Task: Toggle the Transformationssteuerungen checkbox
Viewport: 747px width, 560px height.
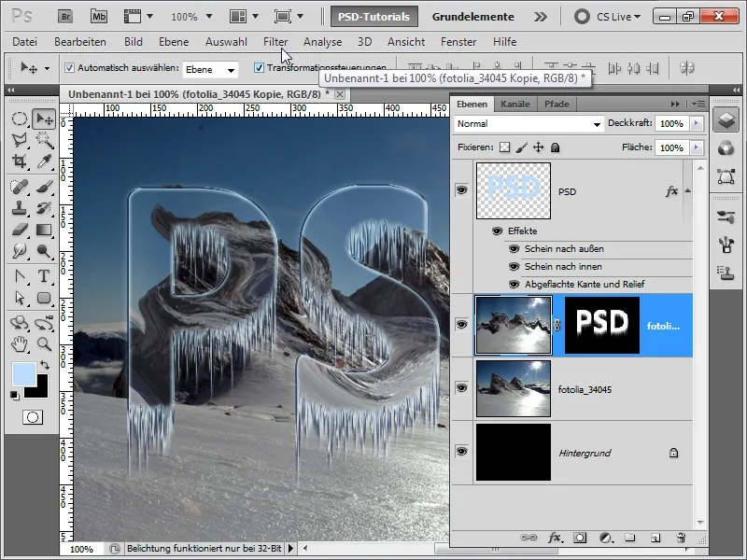Action: [259, 67]
